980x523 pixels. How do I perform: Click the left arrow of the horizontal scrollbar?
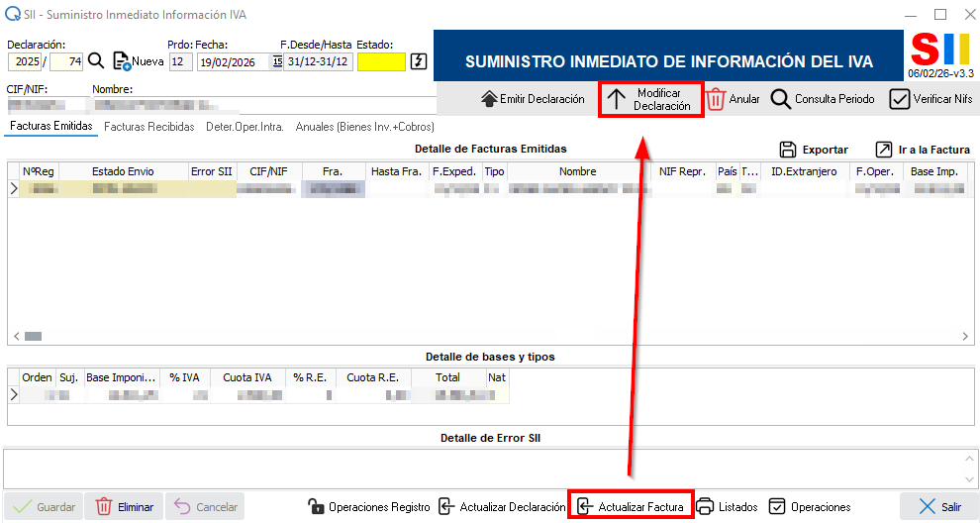(16, 337)
